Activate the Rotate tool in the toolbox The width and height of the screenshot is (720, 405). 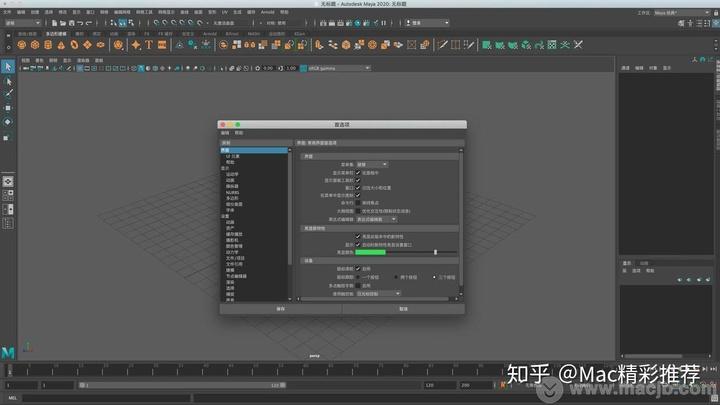(x=8, y=122)
